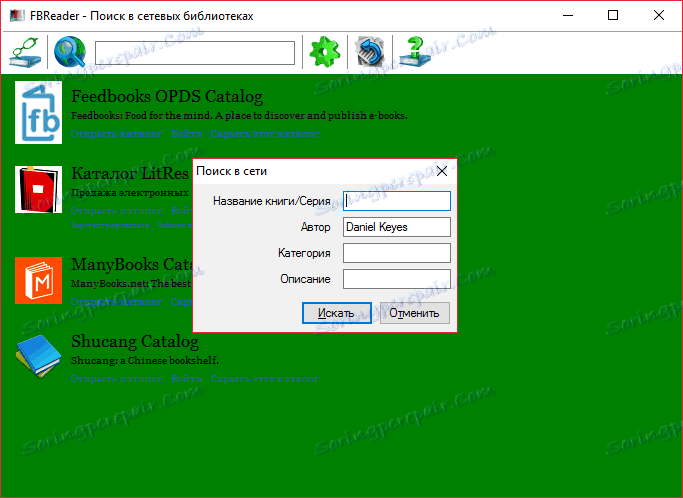This screenshot has height=498, width=683.
Task: Focus the toolbar search text field
Action: pos(195,53)
